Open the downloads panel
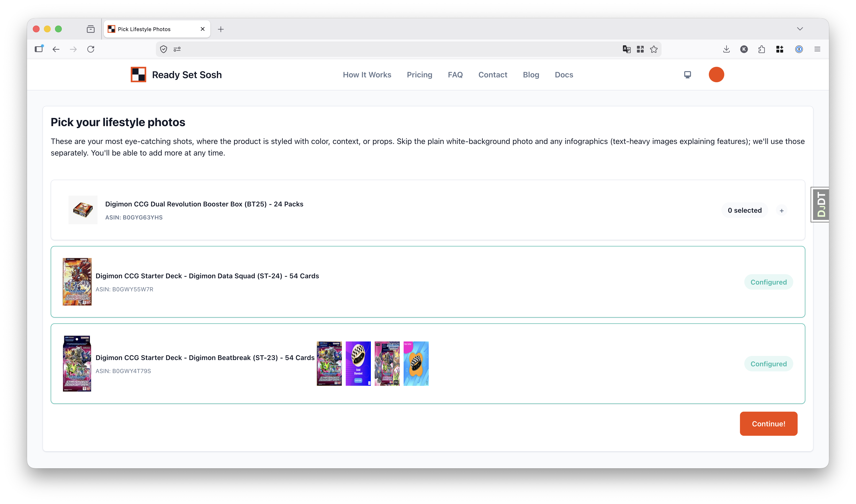 point(726,49)
